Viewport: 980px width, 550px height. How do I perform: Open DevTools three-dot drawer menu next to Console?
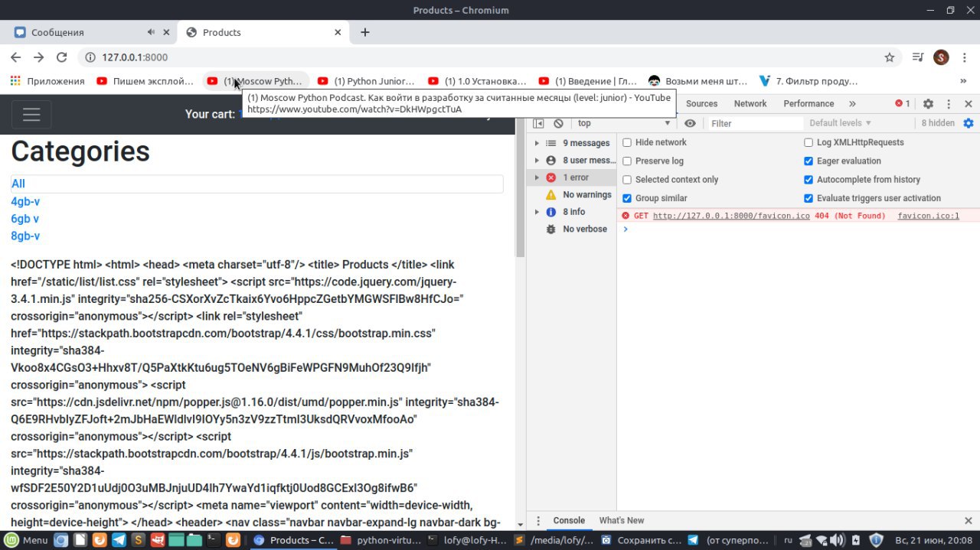(538, 520)
